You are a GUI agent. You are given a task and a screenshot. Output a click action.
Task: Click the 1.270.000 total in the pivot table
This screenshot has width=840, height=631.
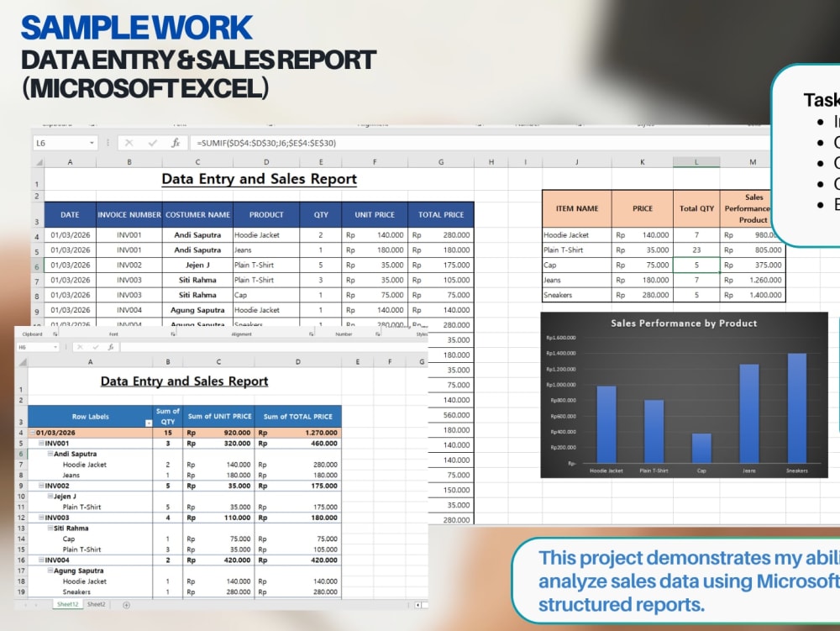(298, 432)
